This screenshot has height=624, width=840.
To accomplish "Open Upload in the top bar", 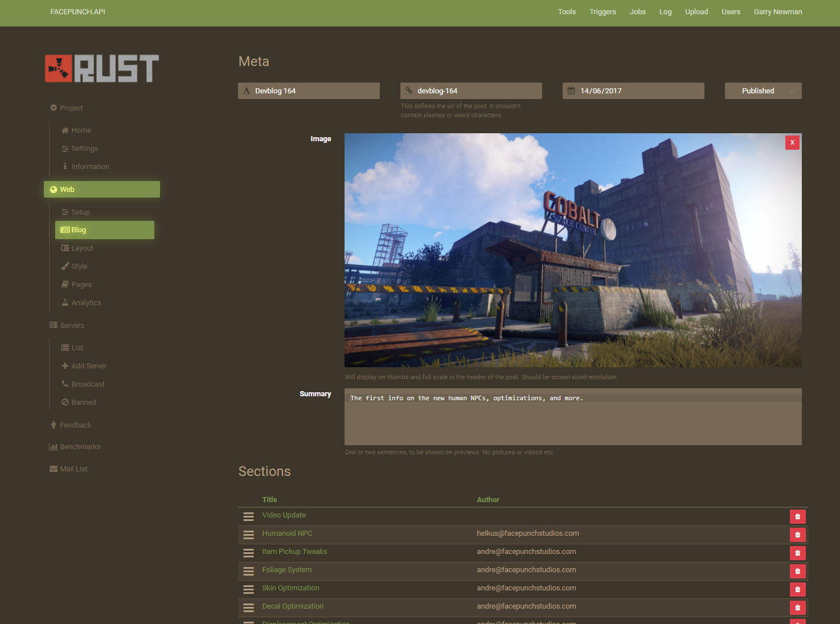I will click(x=696, y=12).
